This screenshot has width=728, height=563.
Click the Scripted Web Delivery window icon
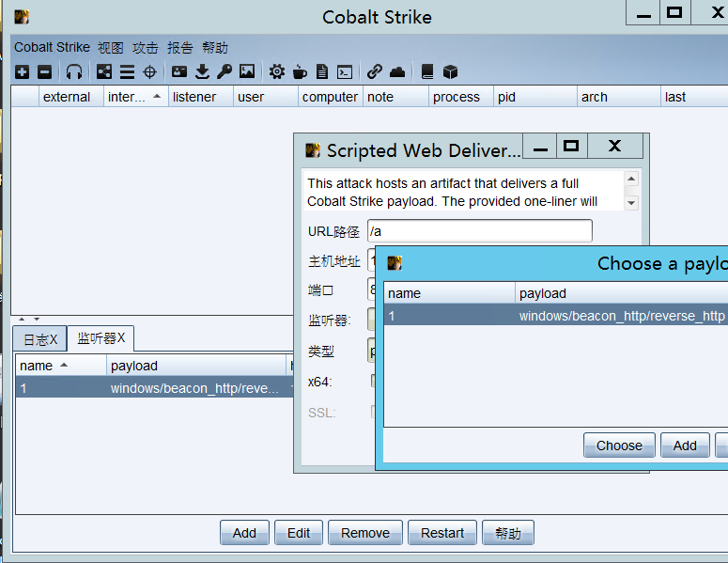coord(313,150)
